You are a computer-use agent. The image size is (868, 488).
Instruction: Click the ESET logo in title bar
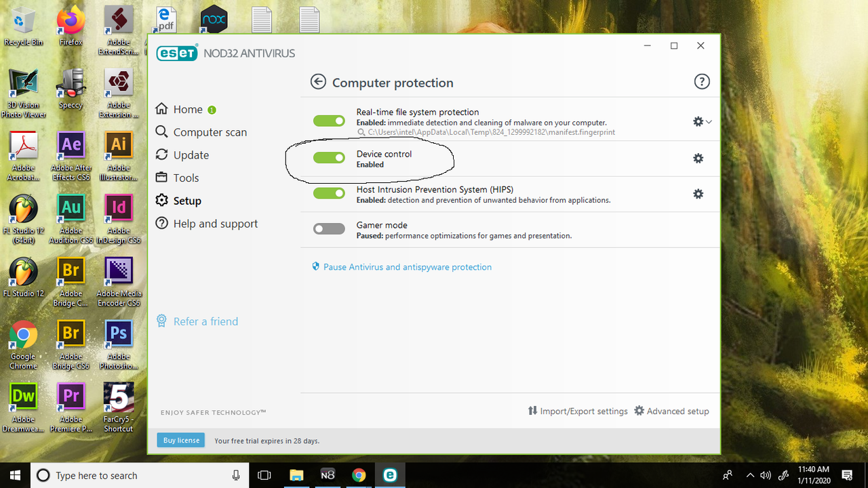pos(177,53)
